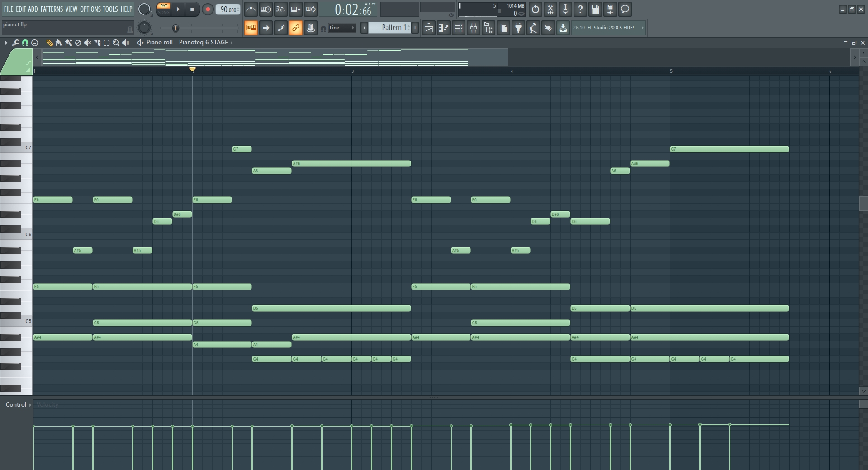Screen dimensions: 868x470
Task: Expand target channel arrow after Pianoteq 6 STAGE
Action: (x=232, y=43)
